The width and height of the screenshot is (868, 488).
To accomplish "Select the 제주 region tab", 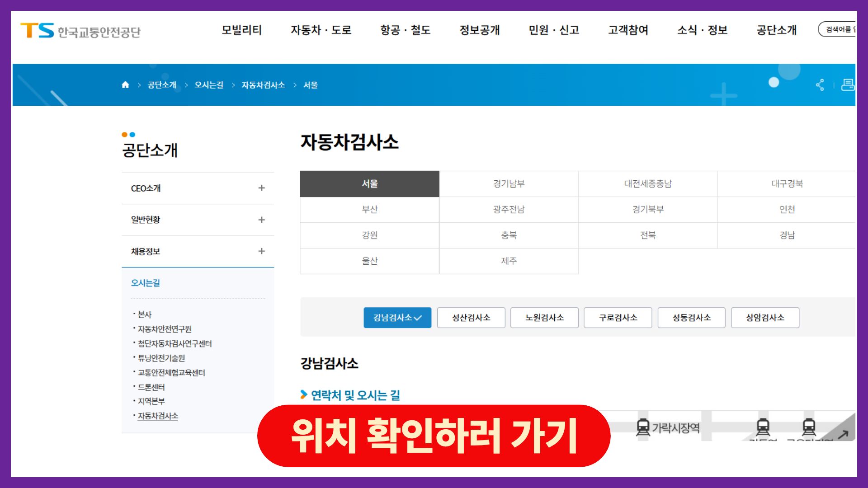I will click(x=509, y=261).
